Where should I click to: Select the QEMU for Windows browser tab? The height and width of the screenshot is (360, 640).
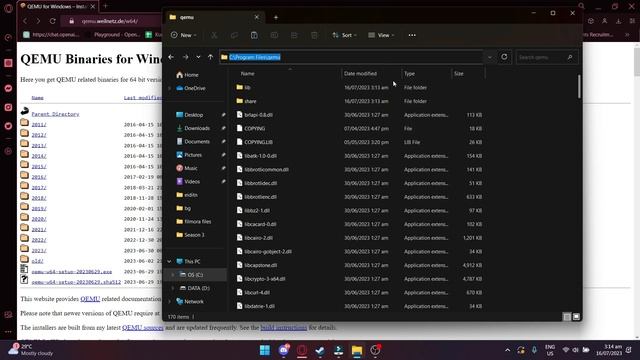pyautogui.click(x=57, y=7)
